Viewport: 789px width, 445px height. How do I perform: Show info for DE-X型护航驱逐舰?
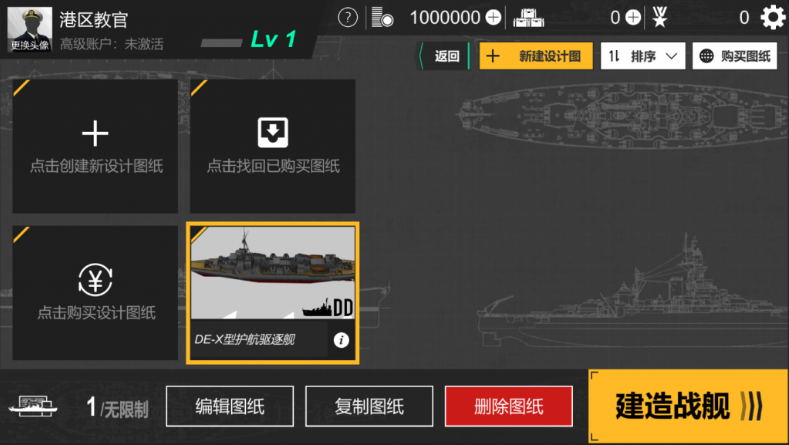(x=341, y=340)
